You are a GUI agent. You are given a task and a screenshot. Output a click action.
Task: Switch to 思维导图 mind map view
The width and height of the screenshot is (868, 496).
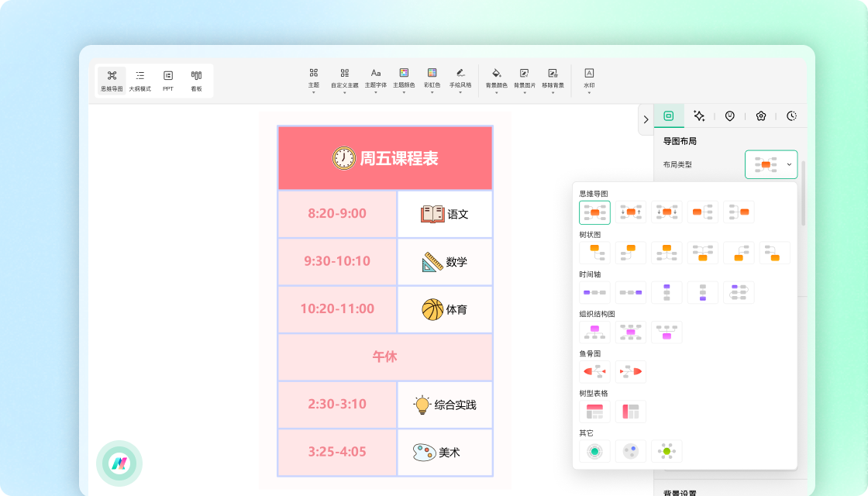[x=112, y=81]
